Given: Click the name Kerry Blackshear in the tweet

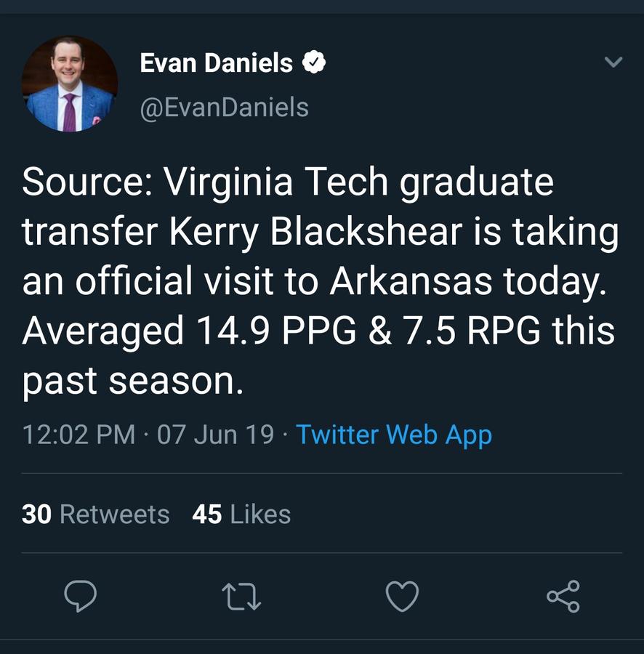Looking at the screenshot, I should (x=316, y=233).
